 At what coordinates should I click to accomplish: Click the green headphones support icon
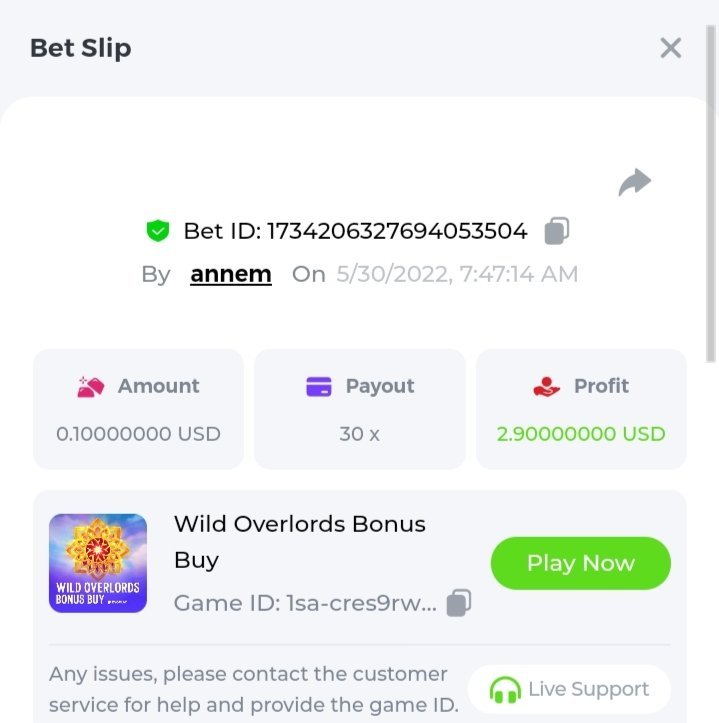[x=505, y=690]
